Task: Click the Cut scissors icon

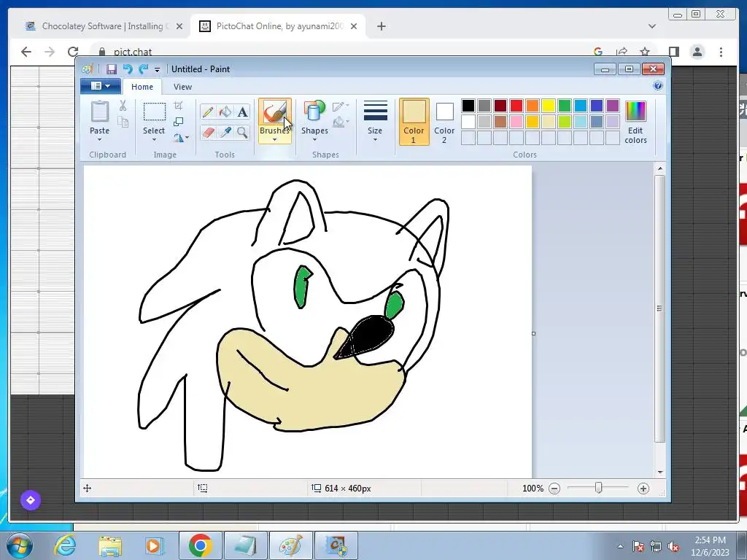Action: click(x=123, y=106)
